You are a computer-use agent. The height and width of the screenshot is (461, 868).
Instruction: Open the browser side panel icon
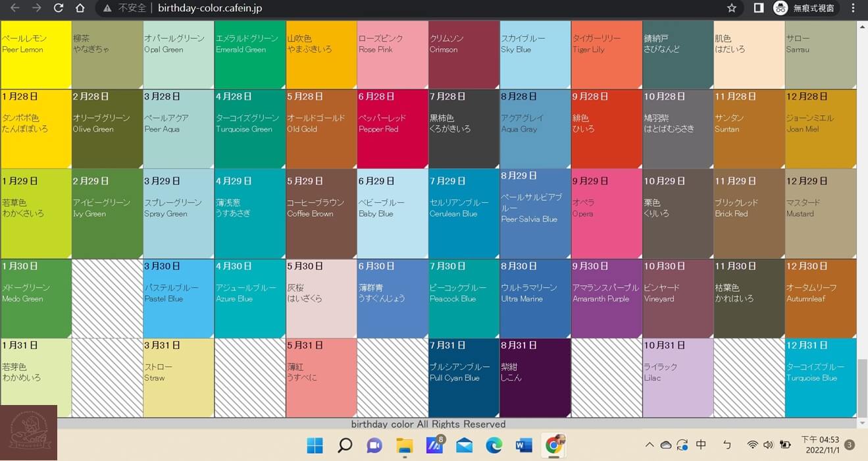click(758, 8)
